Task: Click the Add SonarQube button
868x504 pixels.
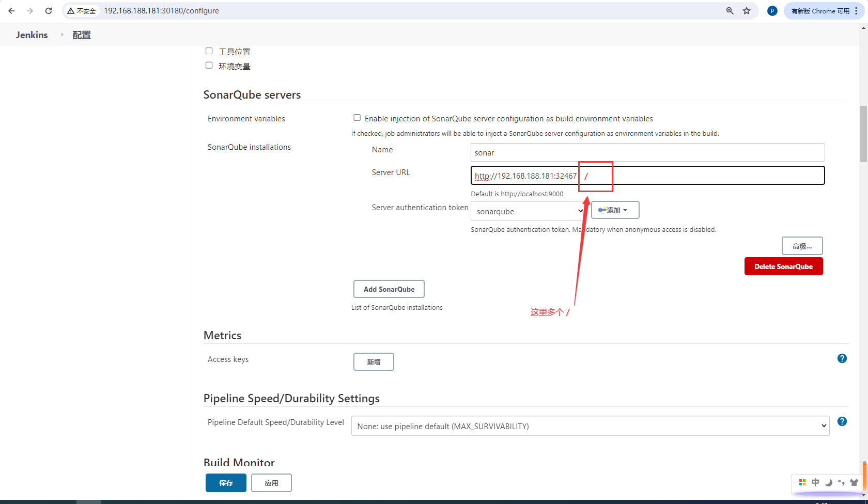Action: (389, 289)
